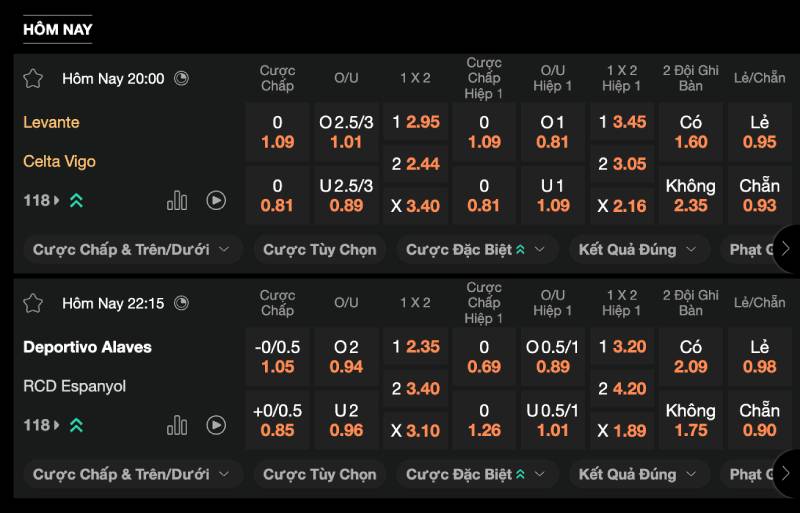800x513 pixels.
Task: Select Cược Tùy Chọn tab in Alaves match
Action: [319, 474]
